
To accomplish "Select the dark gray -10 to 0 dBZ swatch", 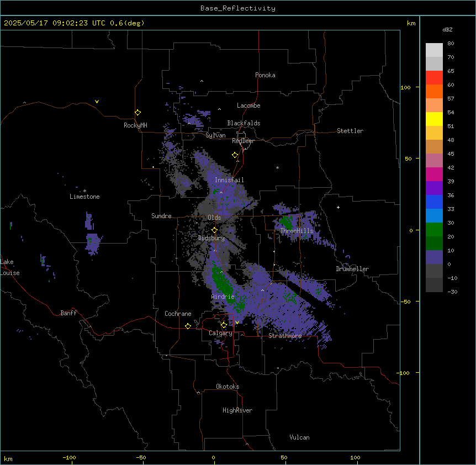I will pyautogui.click(x=434, y=271).
